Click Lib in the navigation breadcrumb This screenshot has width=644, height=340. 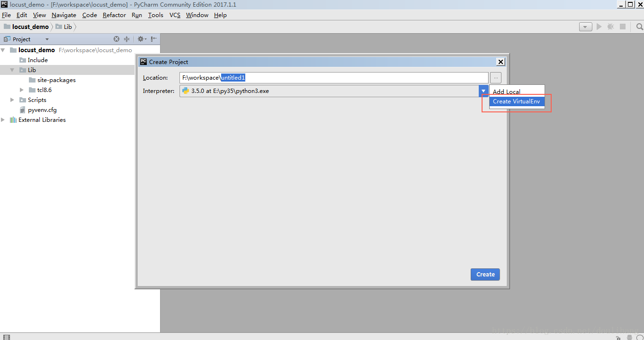tap(64, 27)
